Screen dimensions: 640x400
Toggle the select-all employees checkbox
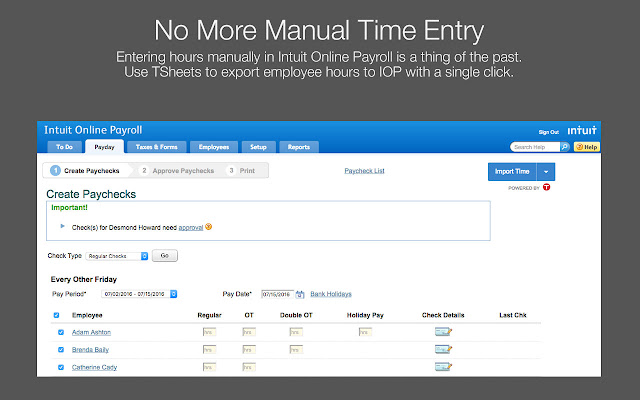click(x=56, y=315)
